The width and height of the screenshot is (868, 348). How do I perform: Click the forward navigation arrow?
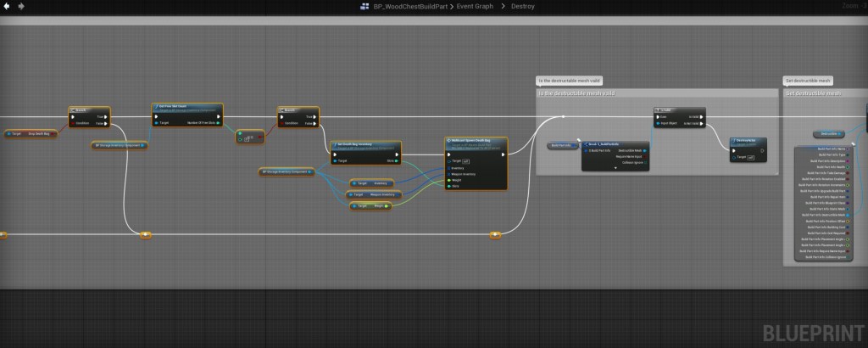tap(21, 6)
